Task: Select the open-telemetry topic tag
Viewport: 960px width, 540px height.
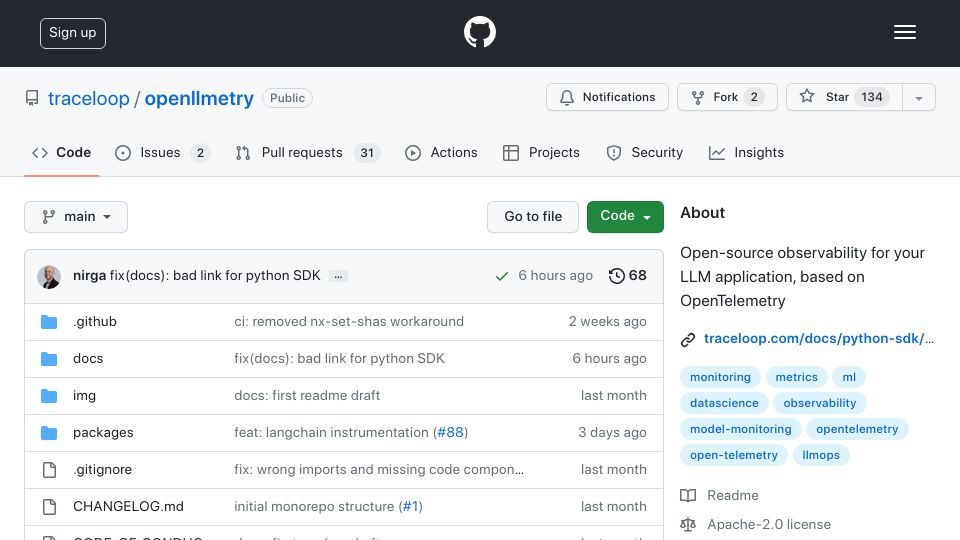Action: pos(733,455)
